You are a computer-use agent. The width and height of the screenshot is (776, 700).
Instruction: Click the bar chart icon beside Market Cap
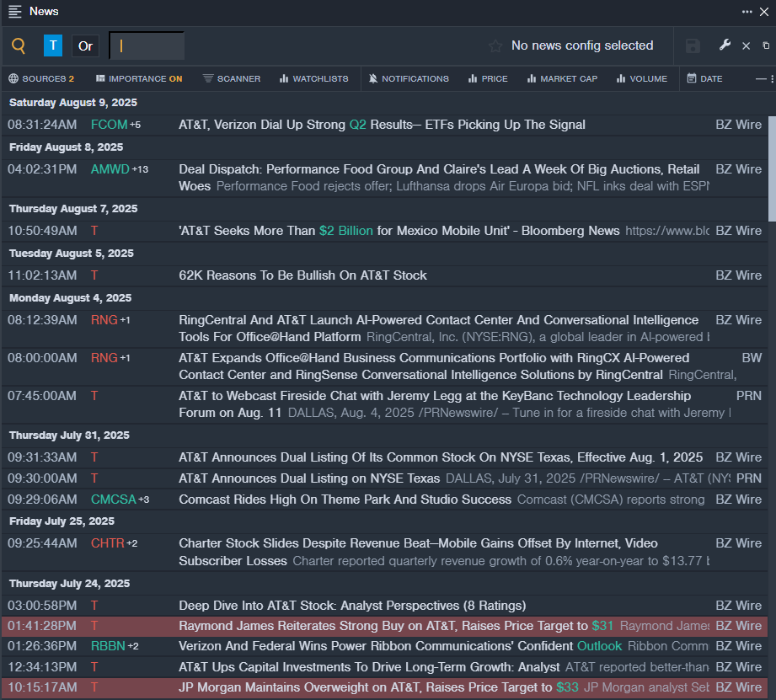pos(532,78)
